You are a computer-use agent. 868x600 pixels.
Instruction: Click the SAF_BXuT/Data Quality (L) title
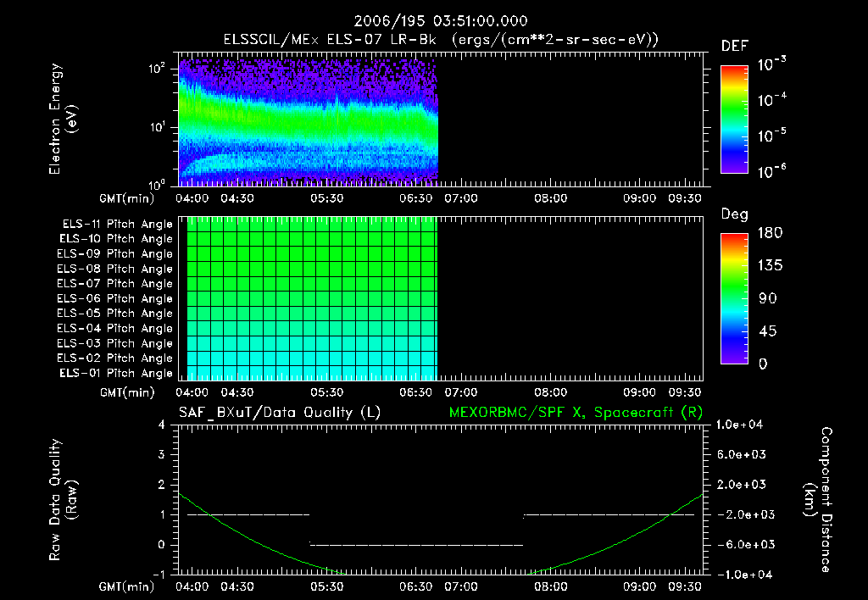click(280, 413)
